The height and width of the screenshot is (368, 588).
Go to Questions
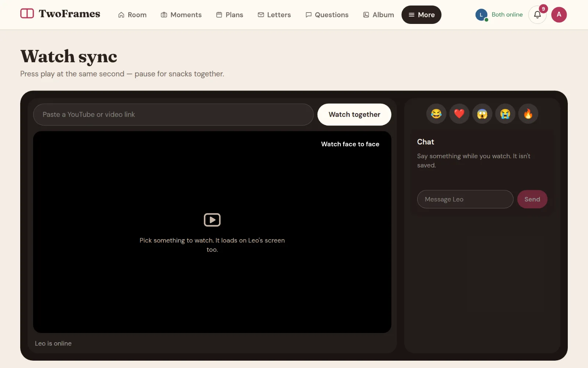coord(327,15)
